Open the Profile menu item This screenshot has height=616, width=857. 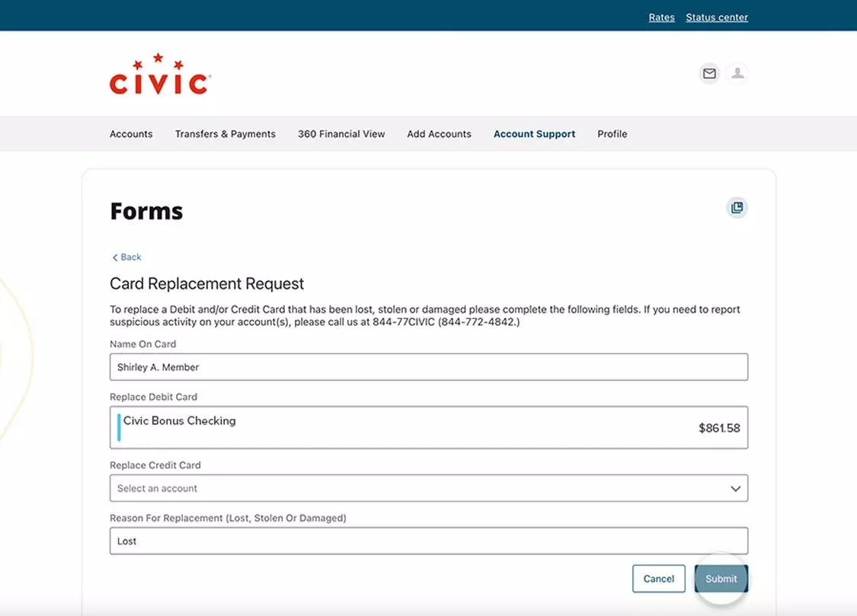(612, 134)
